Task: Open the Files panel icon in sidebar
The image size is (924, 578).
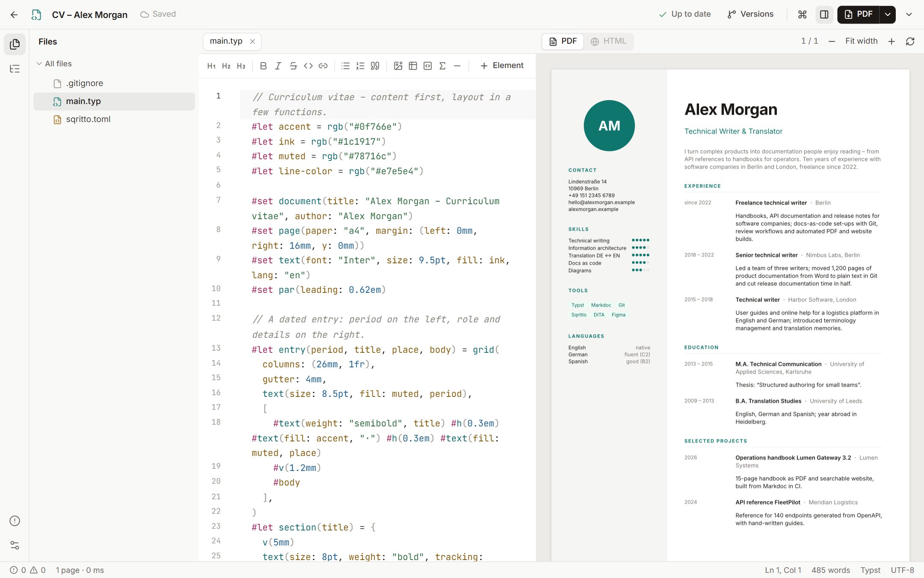Action: click(x=15, y=44)
